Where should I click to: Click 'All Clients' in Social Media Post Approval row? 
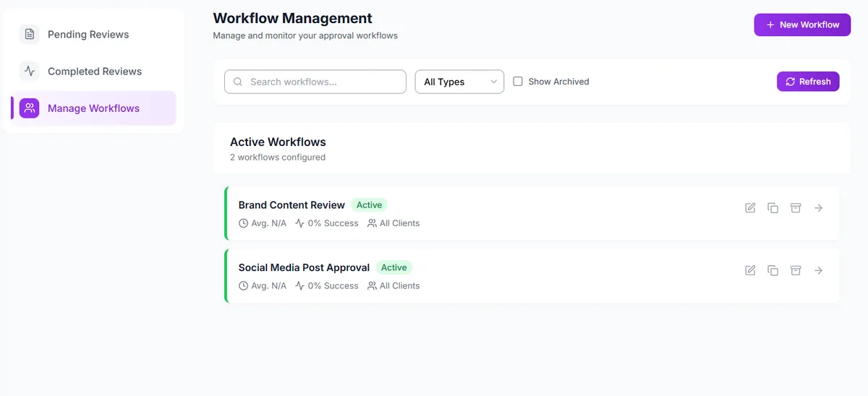[x=399, y=285]
